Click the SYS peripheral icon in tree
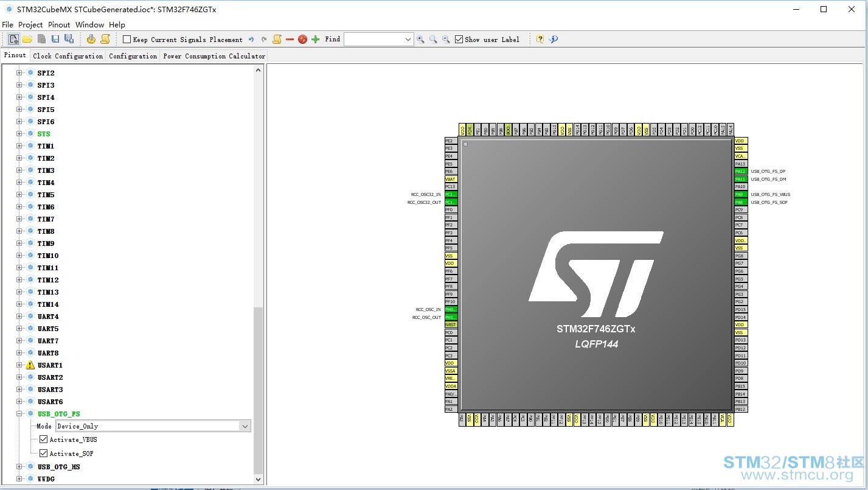This screenshot has height=490, width=868. tap(30, 134)
